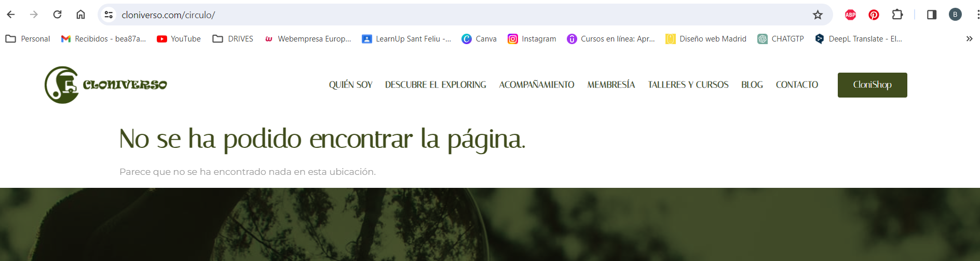Click the 'No se ha podido encontrar la página.' heading
Viewport: 980px width, 261px height.
[322, 139]
